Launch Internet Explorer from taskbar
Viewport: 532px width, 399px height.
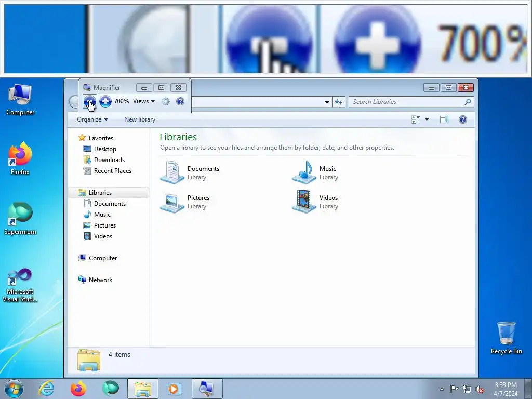click(46, 389)
